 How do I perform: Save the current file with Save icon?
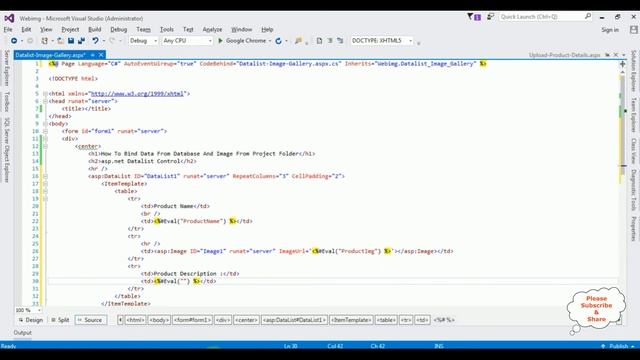[x=71, y=41]
